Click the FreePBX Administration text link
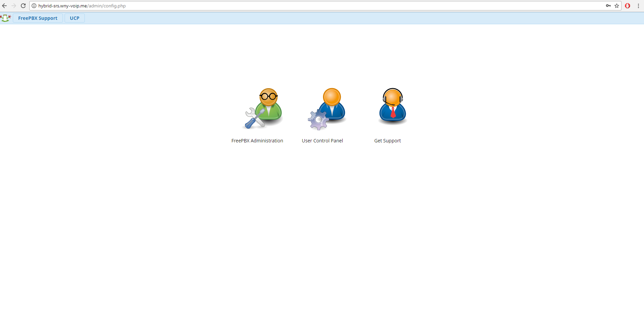The width and height of the screenshot is (644, 309). (x=257, y=141)
